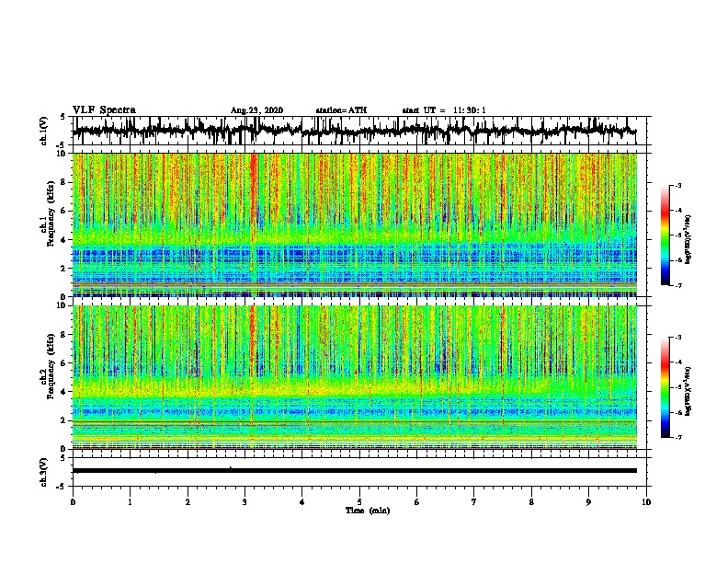The image size is (728, 563).
Task: Click the "ch.3(V)" axis label
Action: coord(44,472)
